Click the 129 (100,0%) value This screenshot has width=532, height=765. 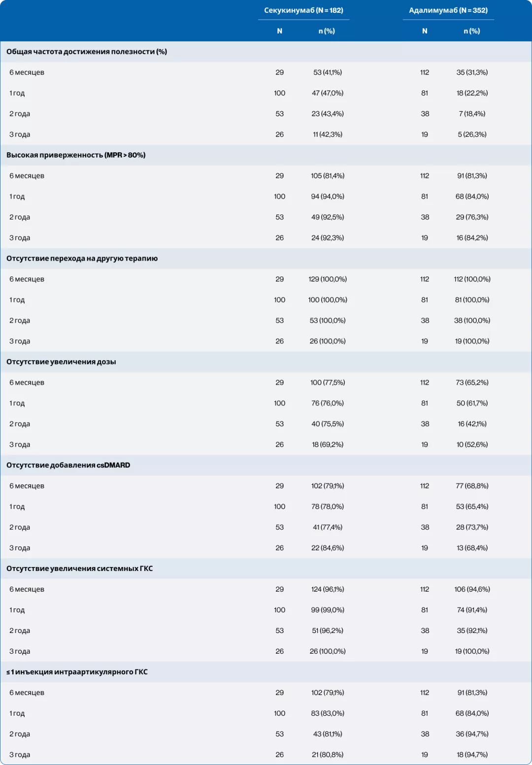(x=328, y=279)
